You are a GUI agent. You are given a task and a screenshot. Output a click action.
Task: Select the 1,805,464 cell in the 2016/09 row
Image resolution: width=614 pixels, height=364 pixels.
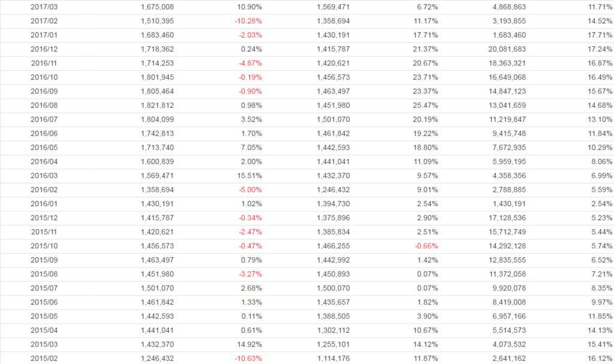point(158,91)
